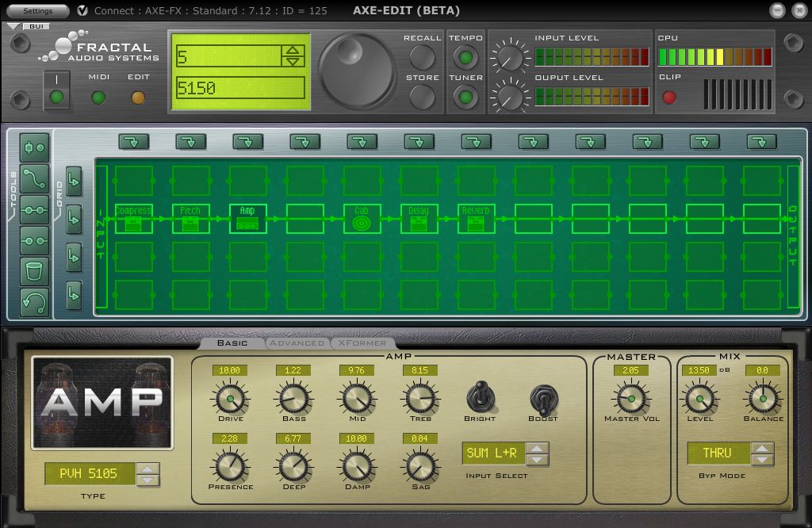The height and width of the screenshot is (528, 812).
Task: Click the Presence knob
Action: click(230, 466)
